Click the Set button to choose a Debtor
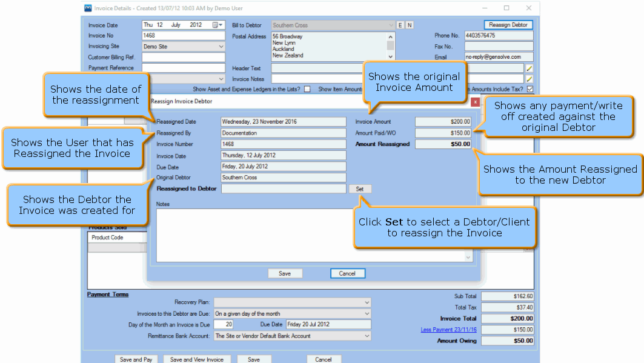 [x=360, y=188]
